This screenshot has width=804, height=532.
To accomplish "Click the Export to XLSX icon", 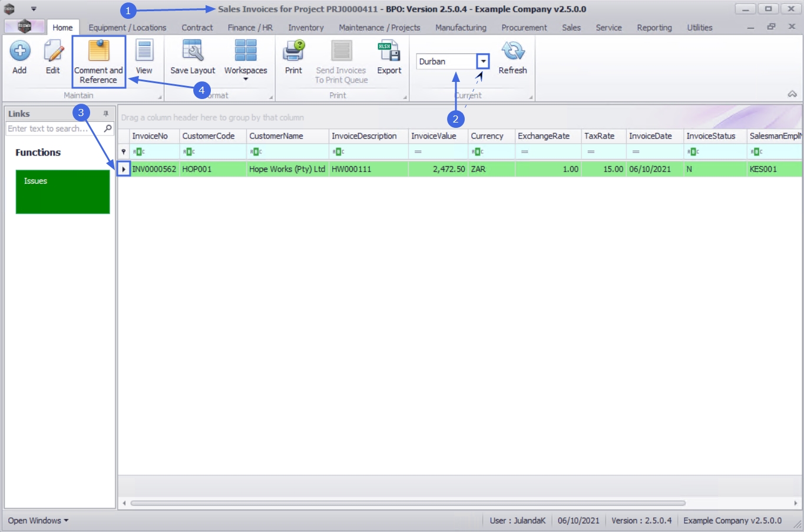I will pyautogui.click(x=389, y=51).
